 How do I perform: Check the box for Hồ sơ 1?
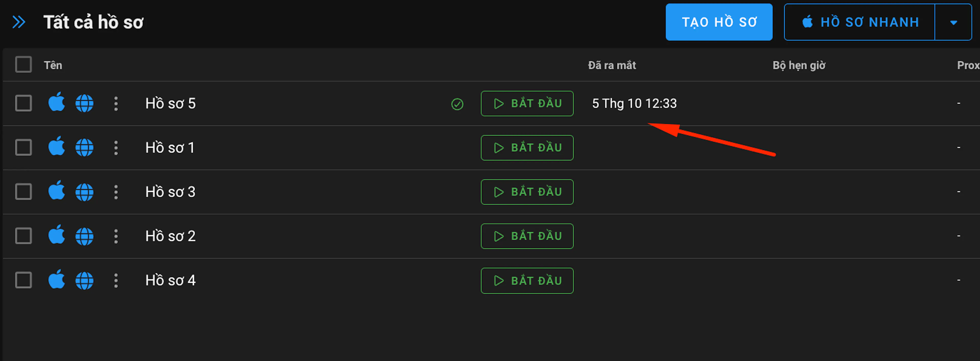click(23, 147)
